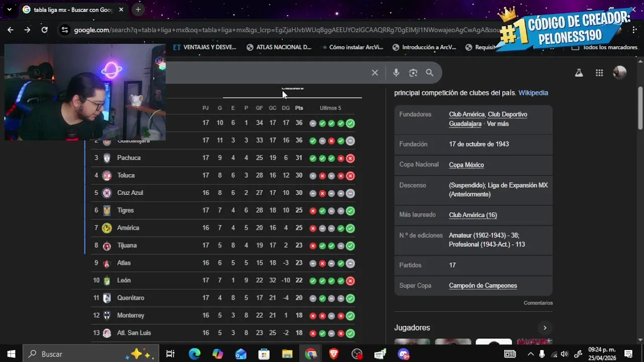View site information next to the URL
Image resolution: width=644 pixels, height=362 pixels.
pos(64,30)
